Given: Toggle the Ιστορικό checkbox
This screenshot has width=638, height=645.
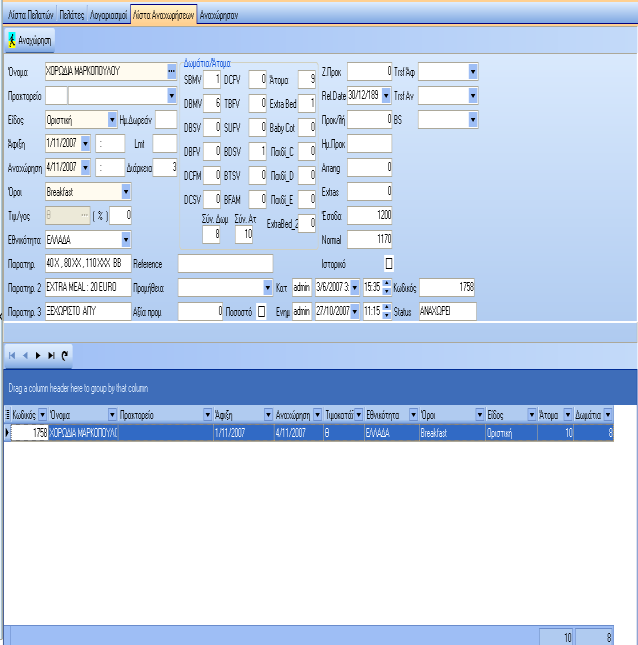Looking at the screenshot, I should coord(389,264).
